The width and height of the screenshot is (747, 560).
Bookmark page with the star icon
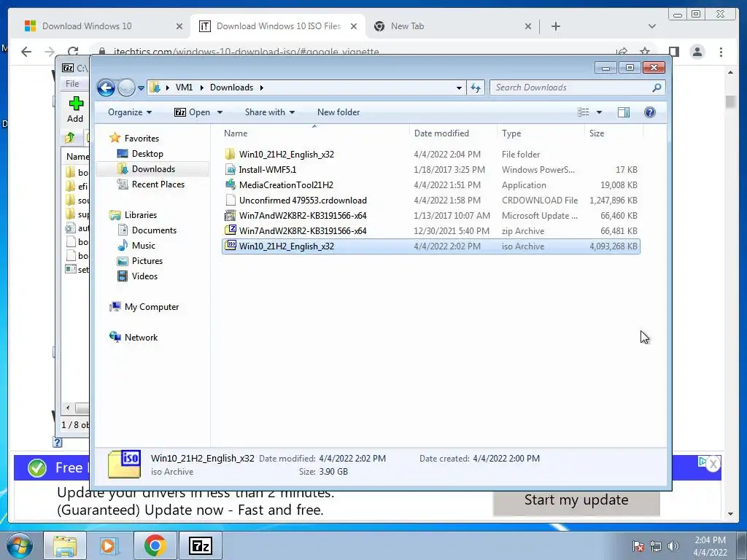pos(645,52)
